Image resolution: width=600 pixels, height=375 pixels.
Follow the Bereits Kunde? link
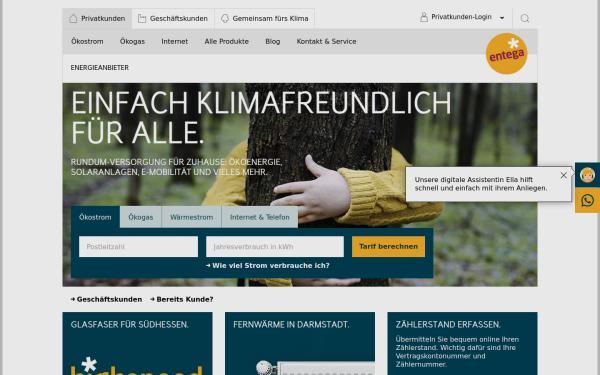(x=182, y=299)
